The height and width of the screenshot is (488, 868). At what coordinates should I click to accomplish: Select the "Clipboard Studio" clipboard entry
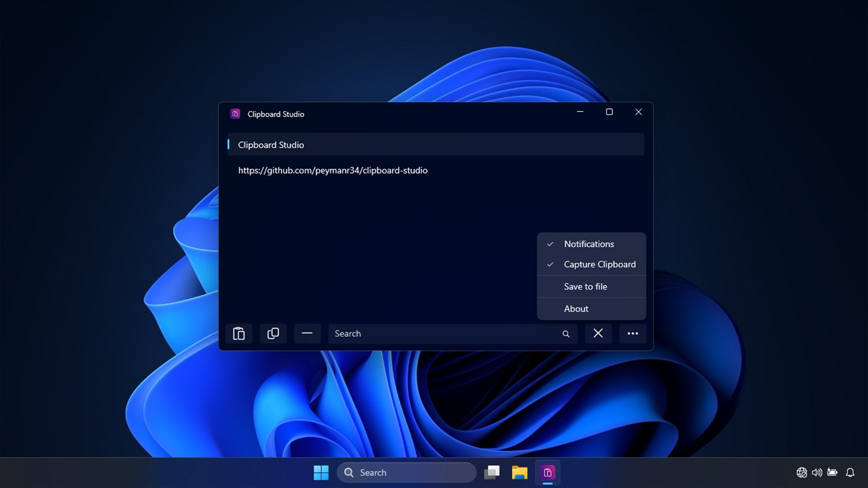click(436, 144)
